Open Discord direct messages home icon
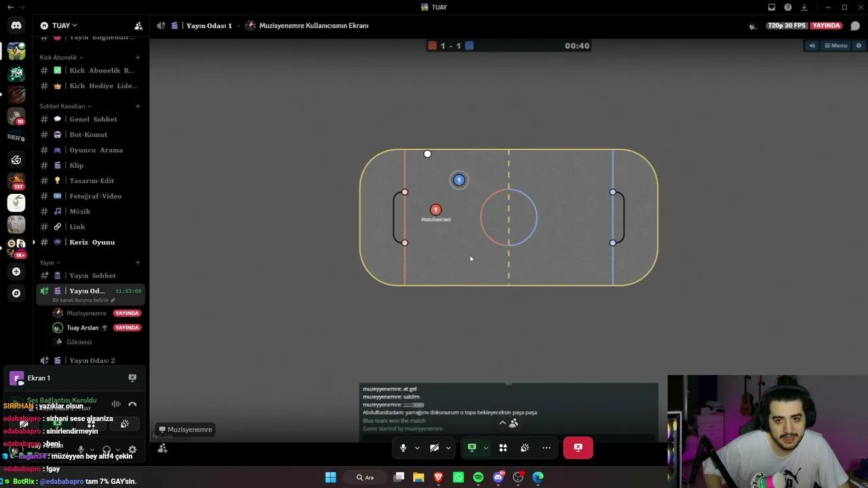 tap(16, 26)
